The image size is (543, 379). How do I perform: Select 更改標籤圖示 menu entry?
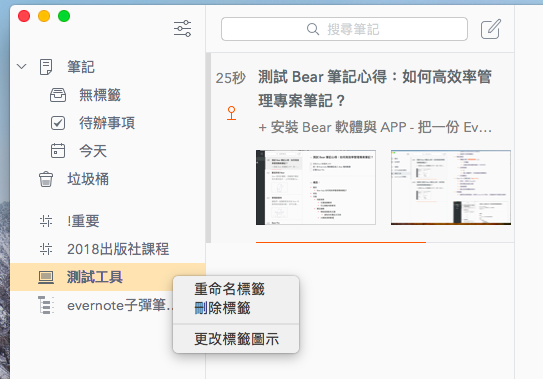(236, 339)
